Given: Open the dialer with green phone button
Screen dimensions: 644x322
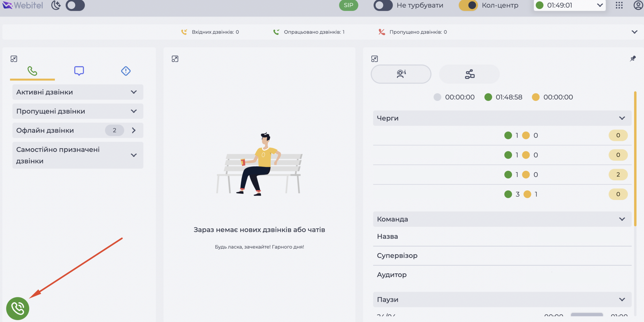Looking at the screenshot, I should click(x=18, y=308).
